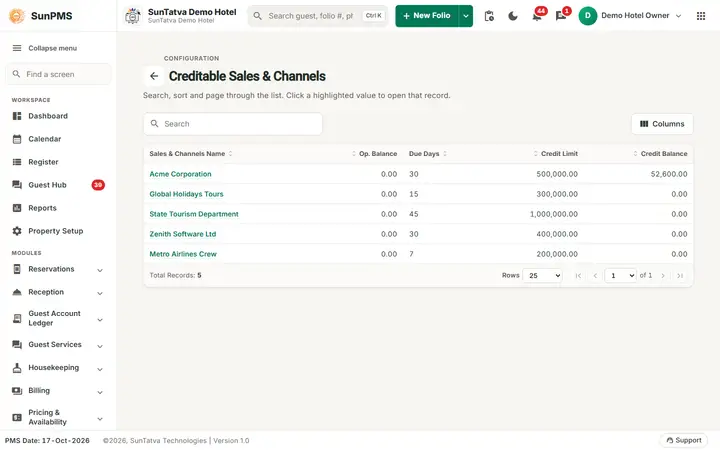Image resolution: width=720 pixels, height=450 pixels.
Task: Go to the first page
Action: pos(578,276)
